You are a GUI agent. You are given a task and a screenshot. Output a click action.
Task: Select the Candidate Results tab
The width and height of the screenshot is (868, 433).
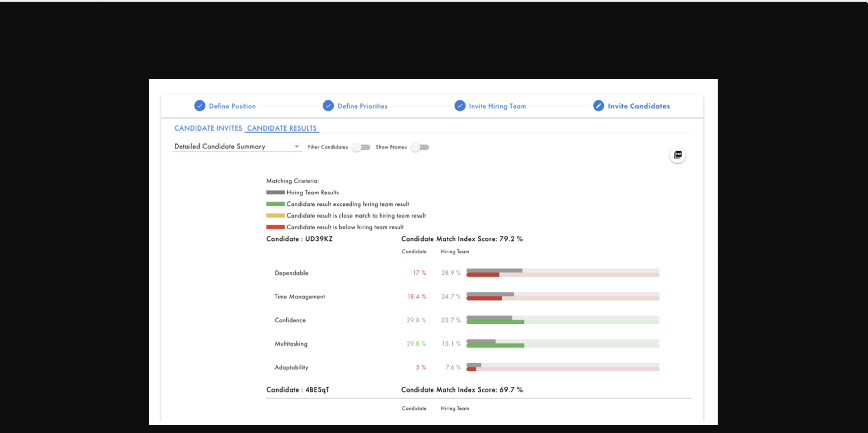282,128
